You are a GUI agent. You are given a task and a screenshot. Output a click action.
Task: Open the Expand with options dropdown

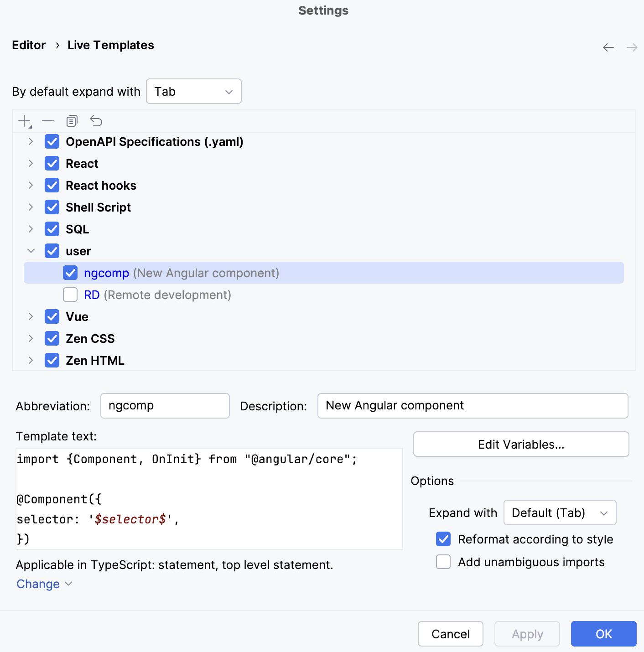tap(560, 512)
